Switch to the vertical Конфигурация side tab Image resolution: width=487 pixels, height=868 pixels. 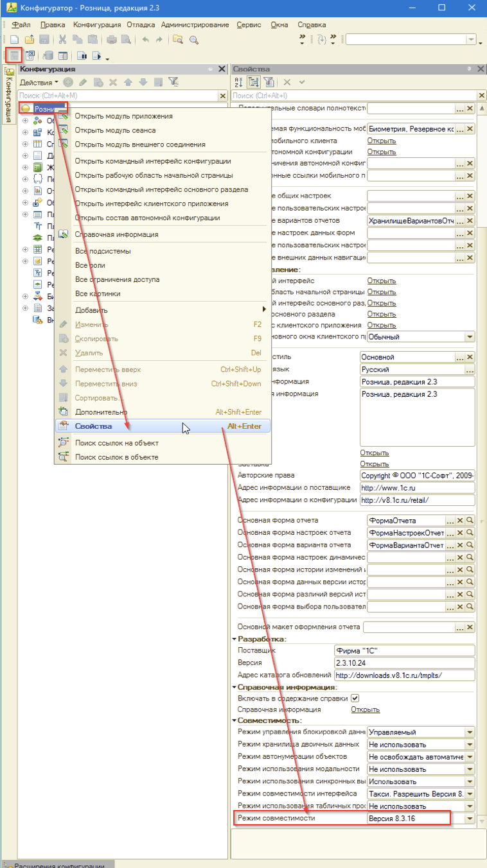[10, 96]
